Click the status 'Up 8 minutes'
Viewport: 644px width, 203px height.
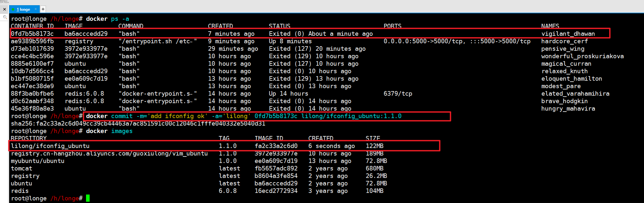290,41
